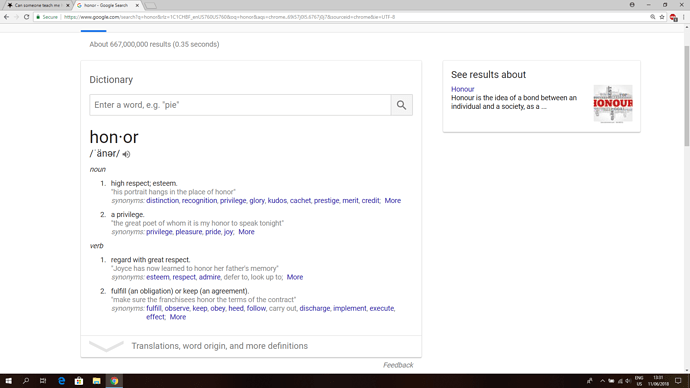
Task: Click the Secure padlock site info
Action: [x=47, y=17]
